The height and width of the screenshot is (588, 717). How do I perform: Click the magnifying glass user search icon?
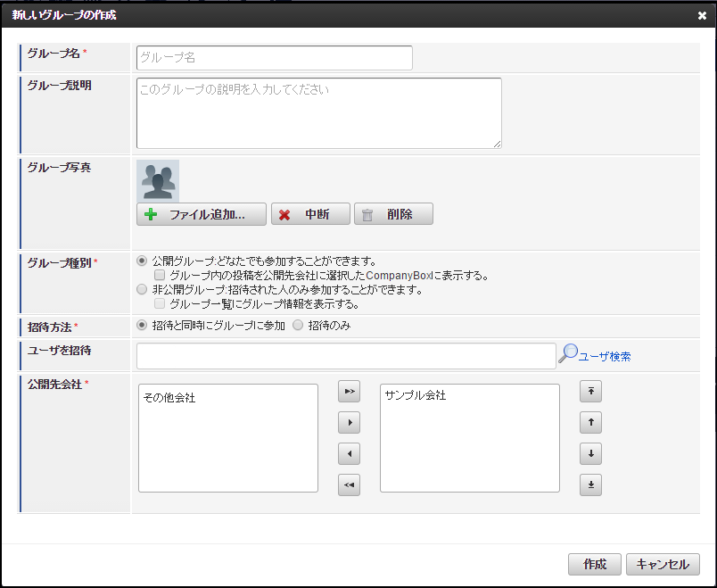point(568,353)
